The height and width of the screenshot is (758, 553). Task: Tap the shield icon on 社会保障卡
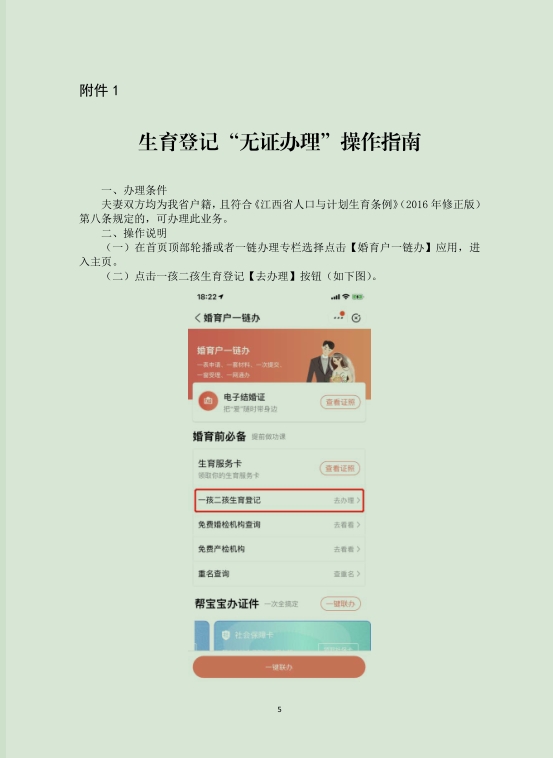pos(225,635)
